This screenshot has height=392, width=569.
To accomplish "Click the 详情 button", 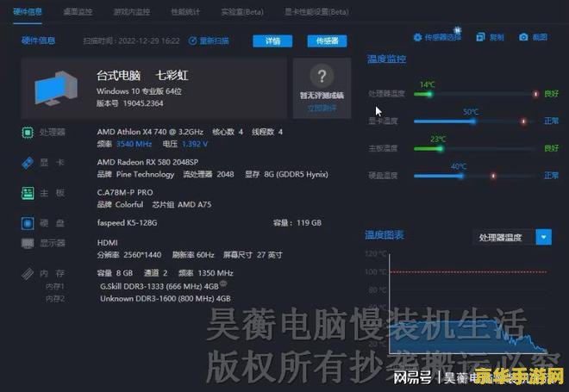I will (272, 41).
